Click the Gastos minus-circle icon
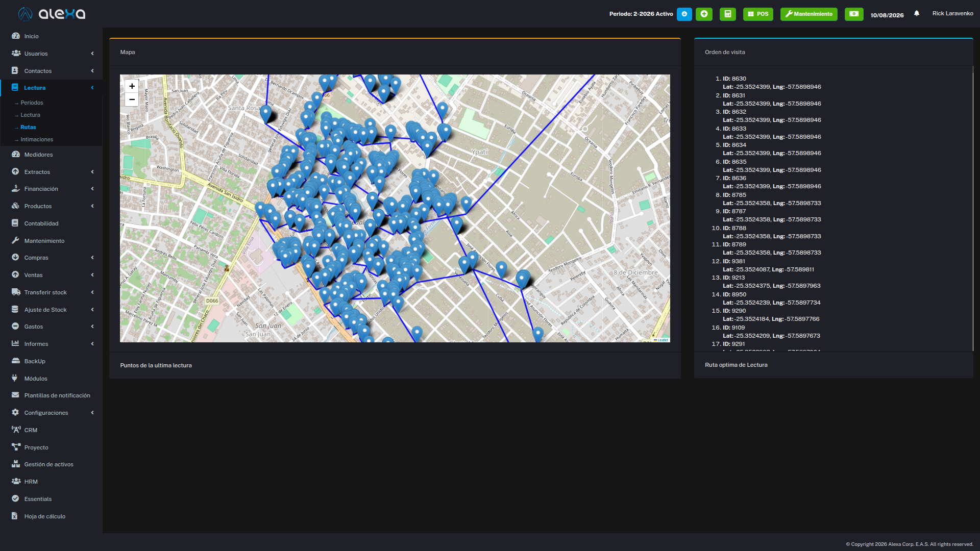Viewport: 980px width, 551px height. [x=15, y=327]
